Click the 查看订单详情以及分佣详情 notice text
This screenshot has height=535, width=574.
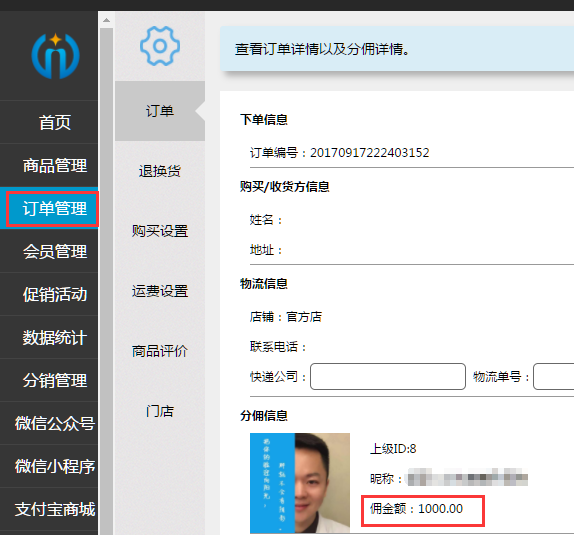click(322, 49)
